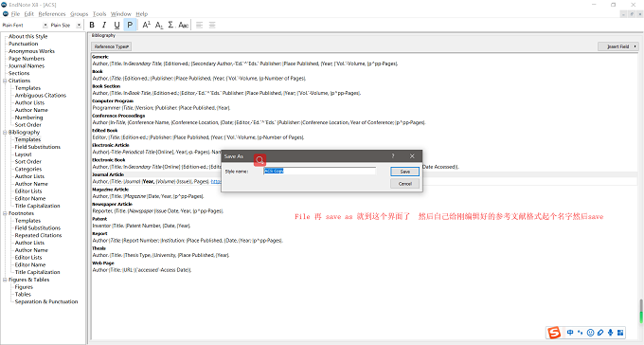
Task: Close the Save As dialog with X
Action: (412, 155)
